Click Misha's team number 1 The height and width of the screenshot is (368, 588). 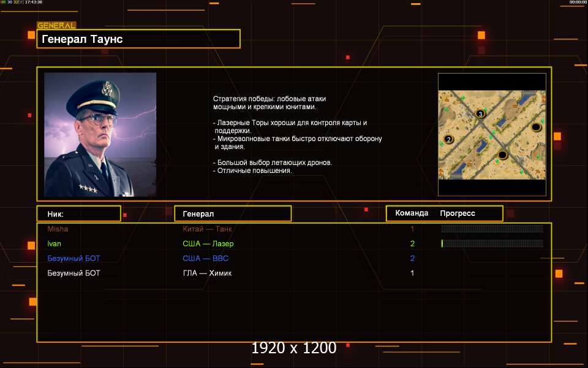point(412,229)
